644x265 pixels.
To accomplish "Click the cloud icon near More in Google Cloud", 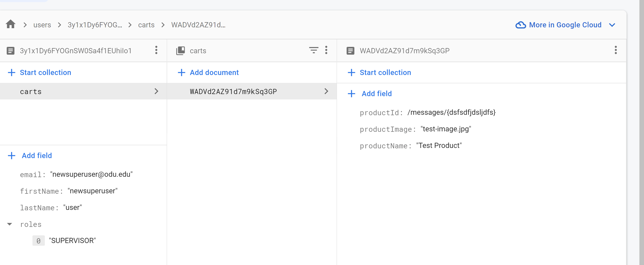I will 521,24.
